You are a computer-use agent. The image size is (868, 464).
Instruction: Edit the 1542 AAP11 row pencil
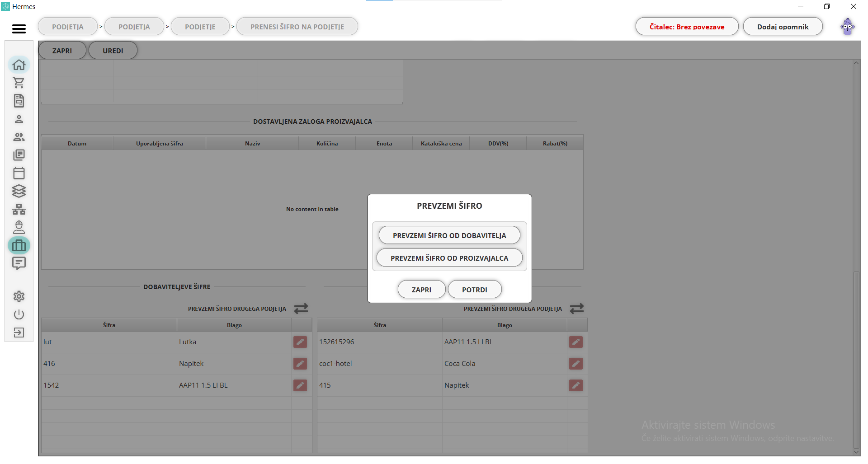tap(300, 385)
